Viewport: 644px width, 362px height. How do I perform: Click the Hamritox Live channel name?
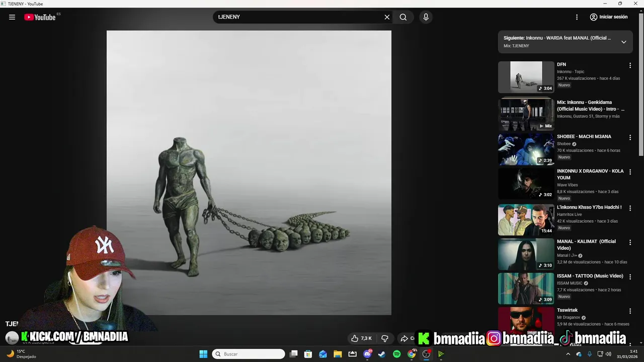(x=569, y=214)
